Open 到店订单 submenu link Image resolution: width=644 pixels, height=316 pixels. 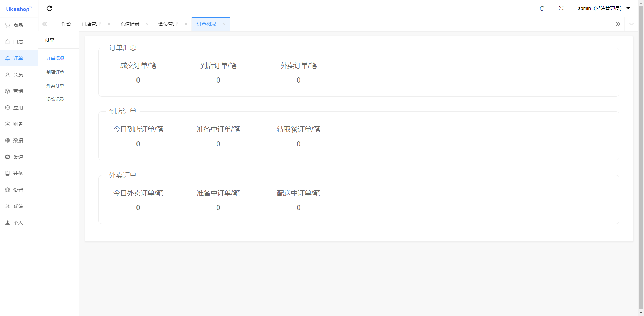coord(55,72)
